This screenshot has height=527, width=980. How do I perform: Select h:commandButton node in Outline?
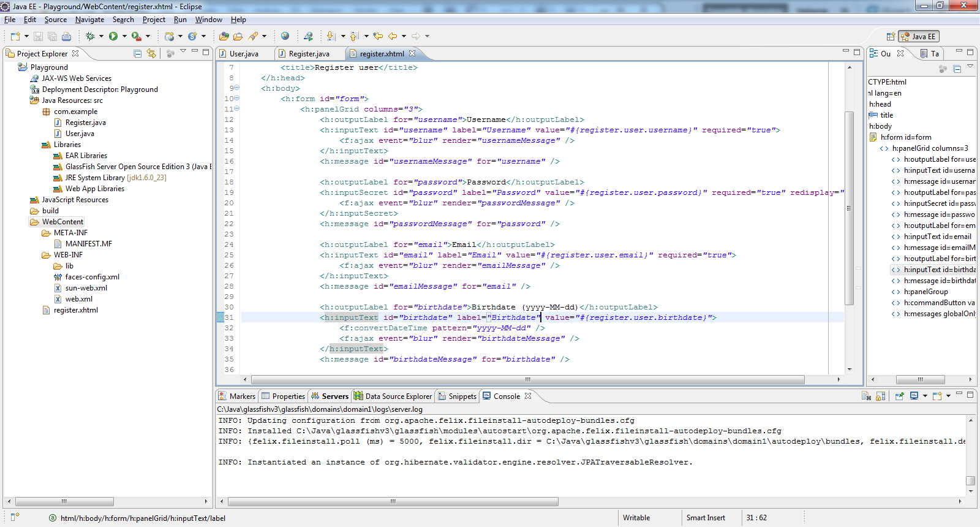939,303
